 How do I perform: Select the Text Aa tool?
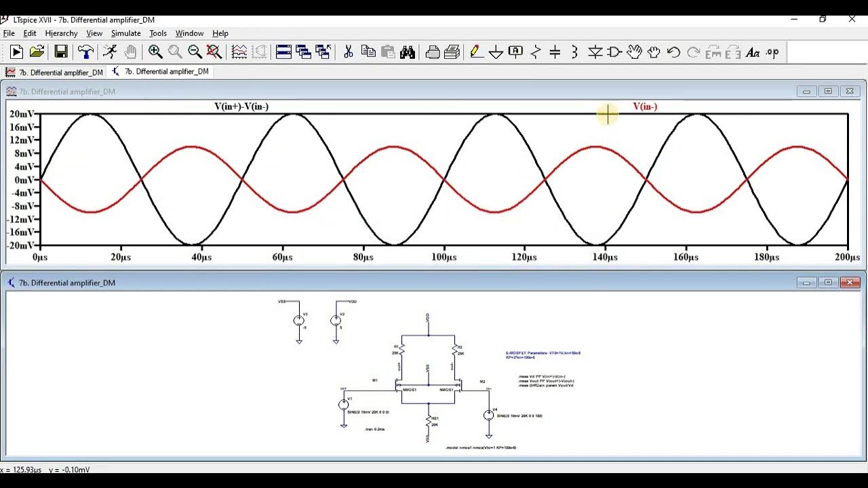(x=753, y=52)
